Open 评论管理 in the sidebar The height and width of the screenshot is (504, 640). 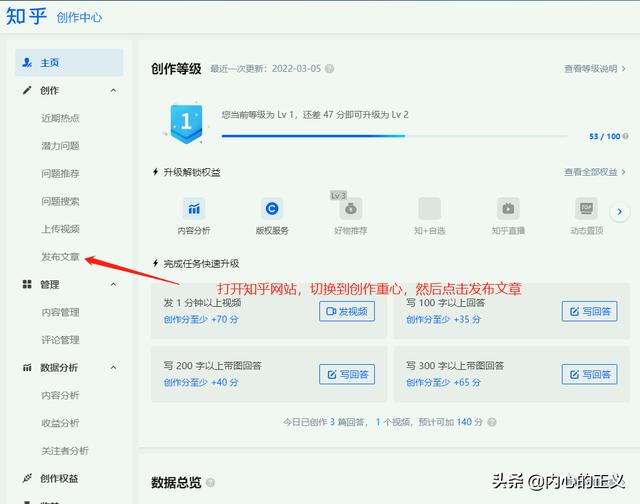point(60,340)
